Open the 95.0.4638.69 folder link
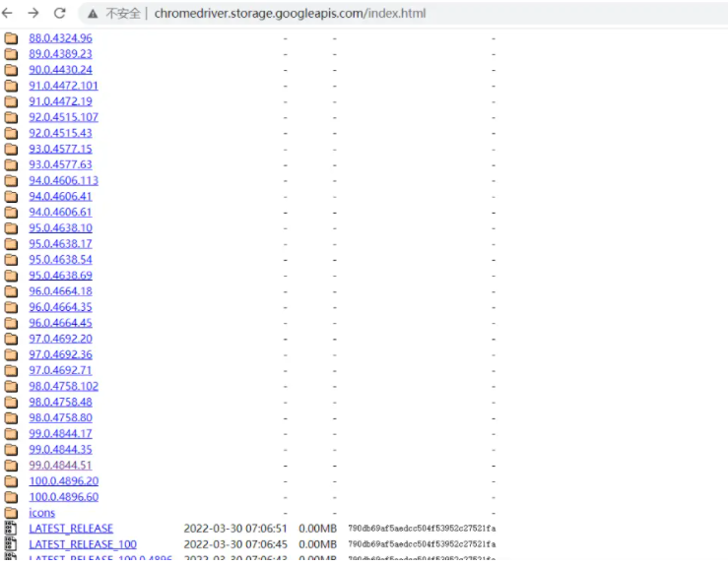The height and width of the screenshot is (566, 728). coord(60,275)
